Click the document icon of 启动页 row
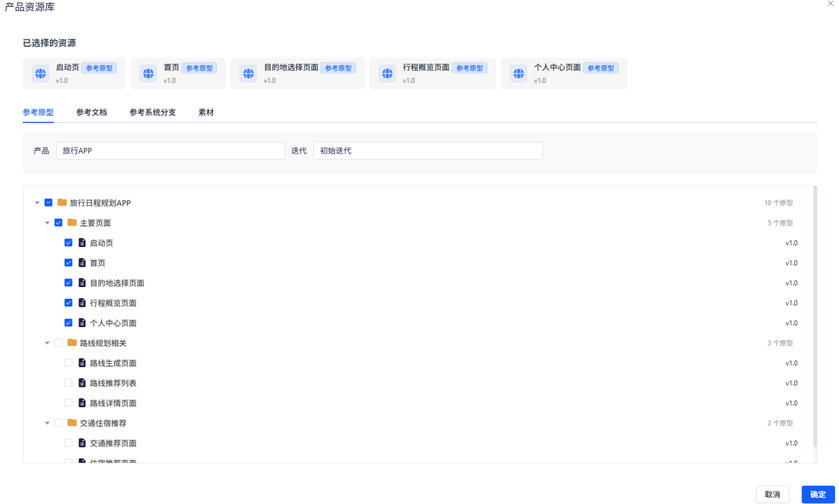This screenshot has width=839, height=504. (82, 242)
